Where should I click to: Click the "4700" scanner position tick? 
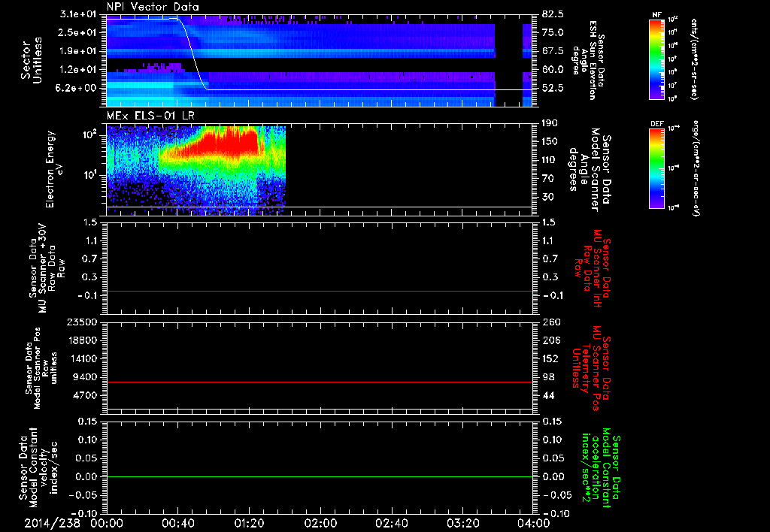click(86, 395)
